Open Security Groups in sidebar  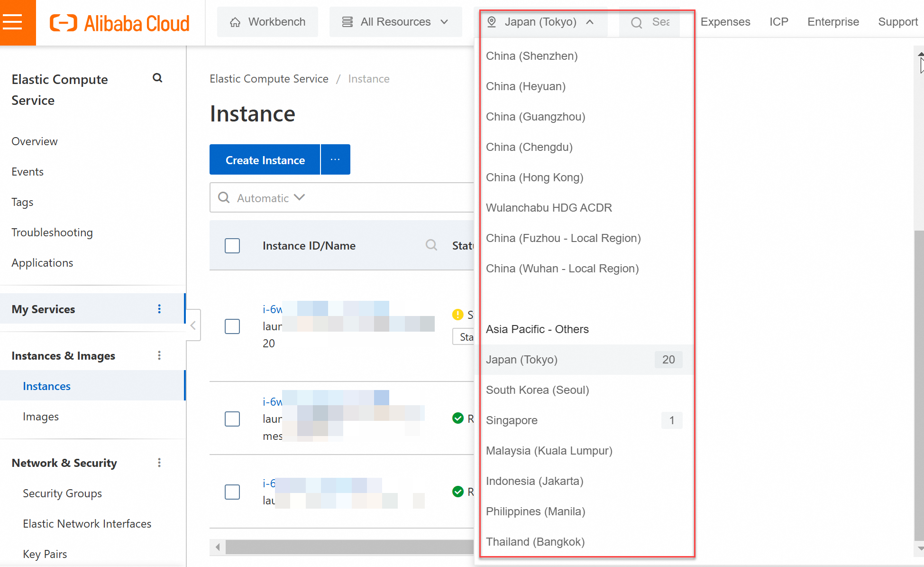pyautogui.click(x=62, y=493)
